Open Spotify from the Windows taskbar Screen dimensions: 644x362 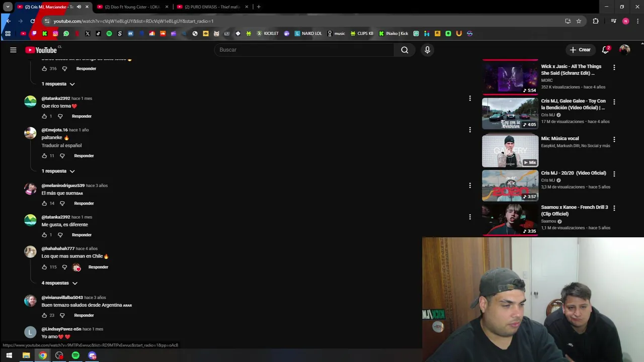(x=75, y=355)
